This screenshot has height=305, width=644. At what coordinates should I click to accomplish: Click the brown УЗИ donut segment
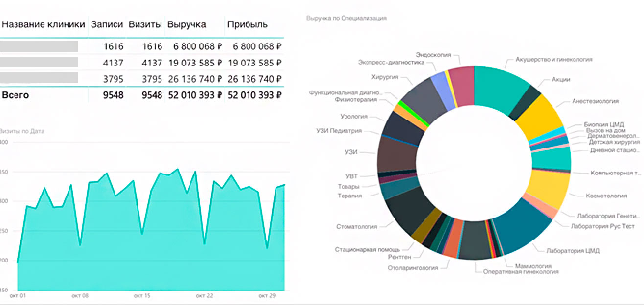point(396,153)
